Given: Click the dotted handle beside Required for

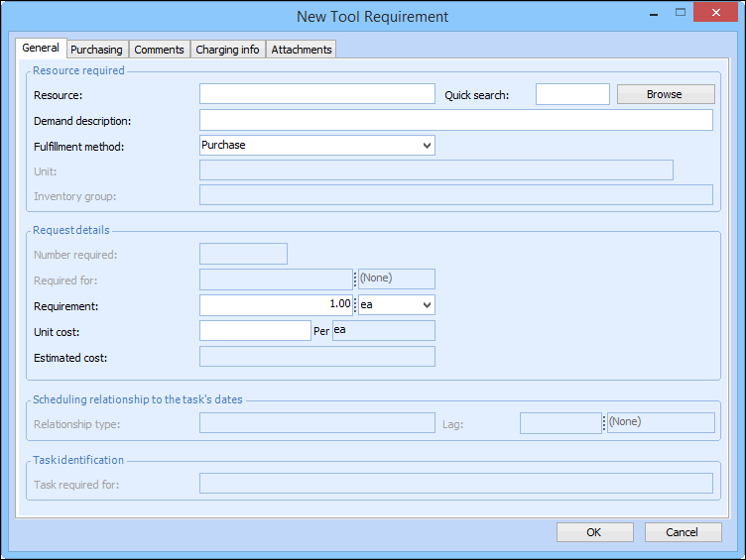Looking at the screenshot, I should 355,280.
